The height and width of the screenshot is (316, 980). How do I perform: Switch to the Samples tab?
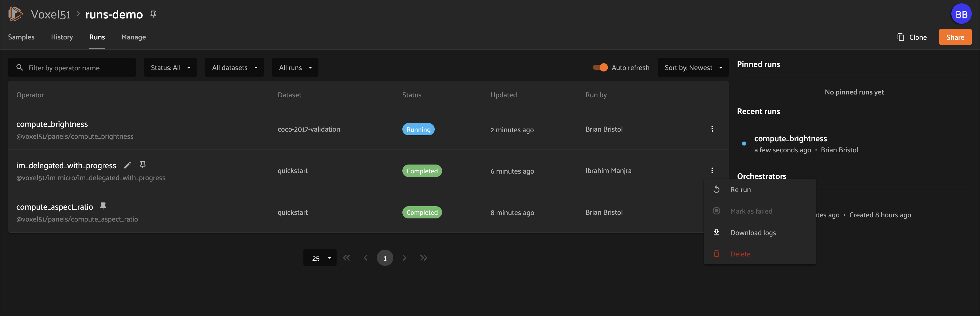coord(21,37)
